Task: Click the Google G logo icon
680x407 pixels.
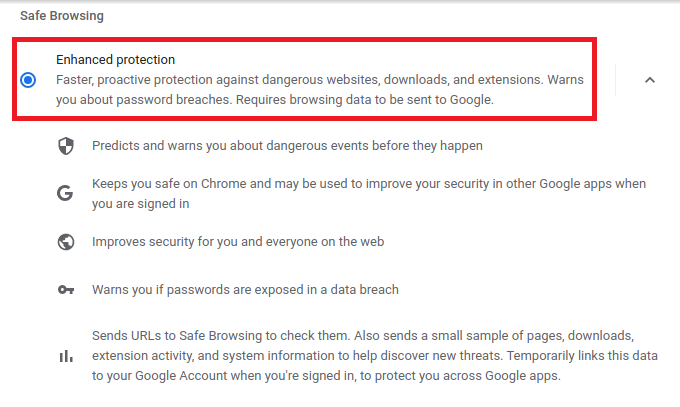Action: tap(67, 194)
